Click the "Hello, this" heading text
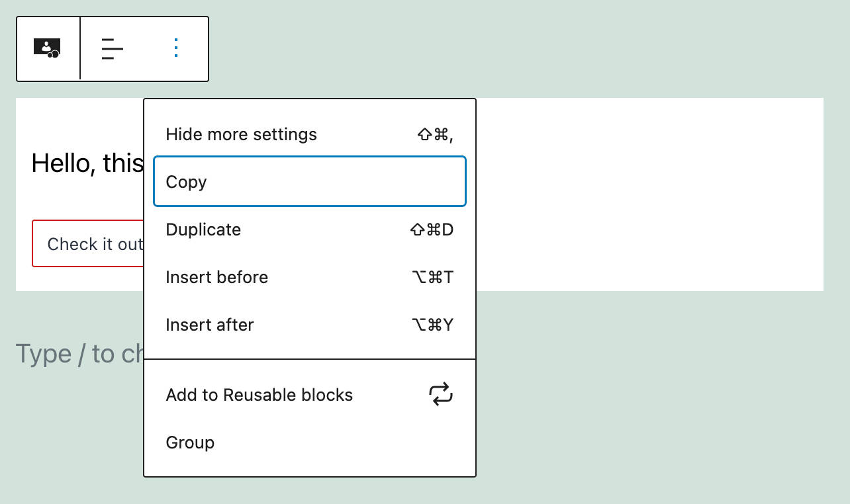This screenshot has width=850, height=504. (87, 163)
